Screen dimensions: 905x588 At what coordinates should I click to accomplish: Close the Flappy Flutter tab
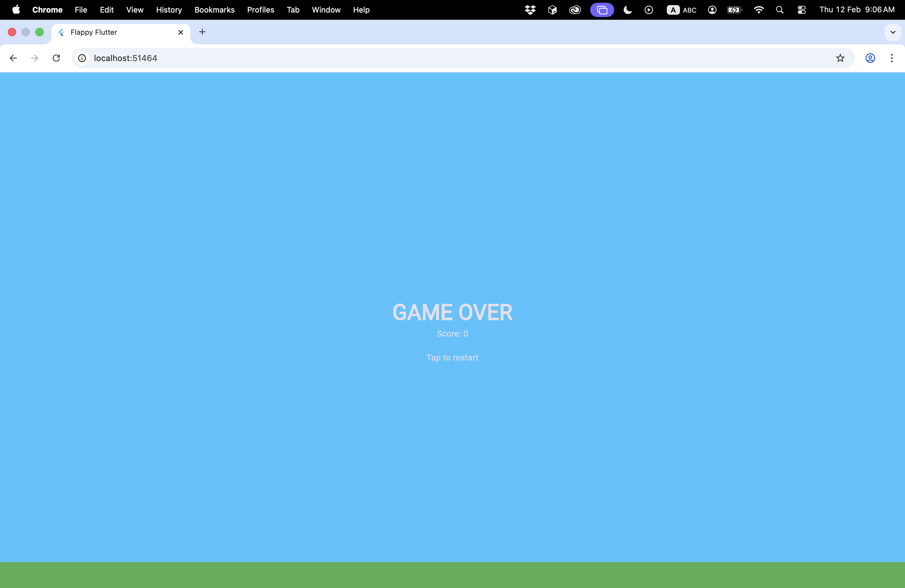(181, 32)
